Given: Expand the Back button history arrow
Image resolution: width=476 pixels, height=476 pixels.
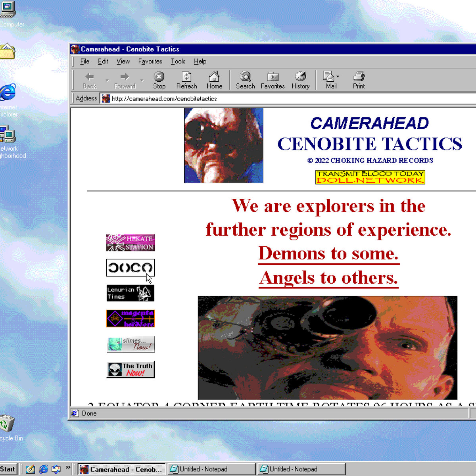Looking at the screenshot, I should tap(107, 81).
